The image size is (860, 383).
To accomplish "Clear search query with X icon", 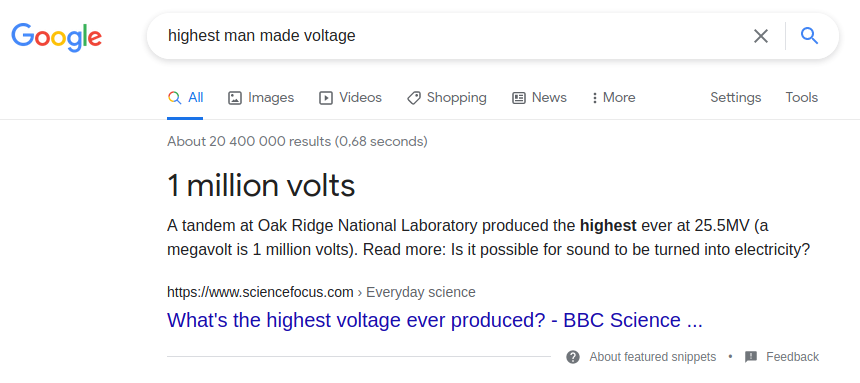I will tap(760, 36).
